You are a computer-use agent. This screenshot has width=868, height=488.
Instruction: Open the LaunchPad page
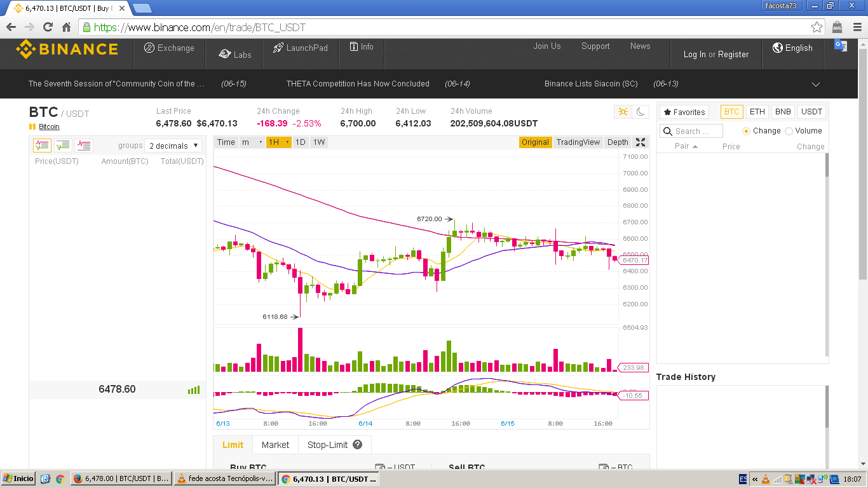click(301, 48)
